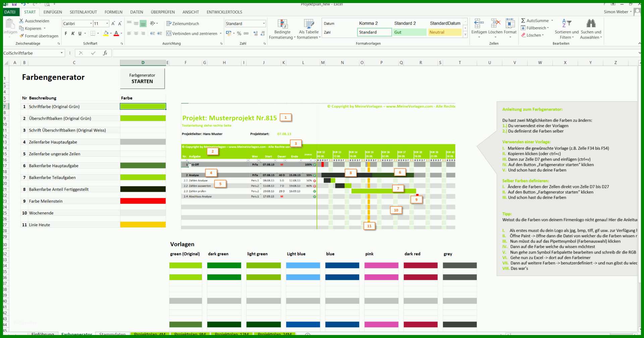Click the Kopieren (copy) icon
The height and width of the screenshot is (338, 644).
(x=21, y=29)
